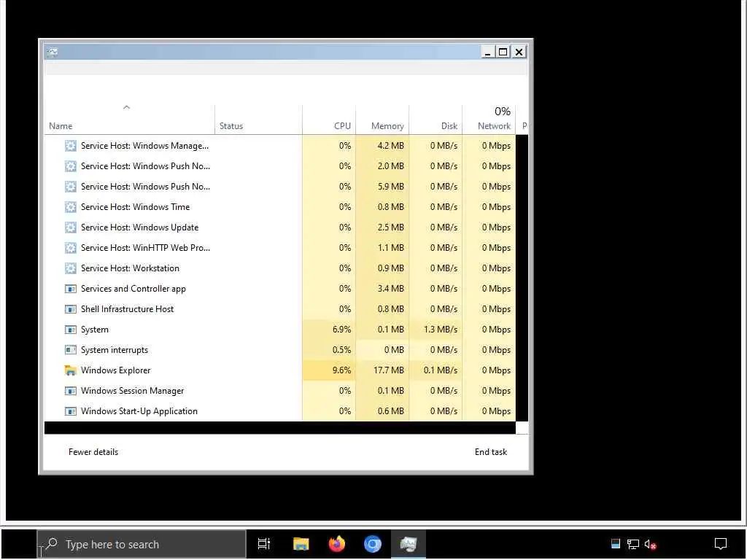
Task: Open Task View on the taskbar
Action: pyautogui.click(x=264, y=544)
